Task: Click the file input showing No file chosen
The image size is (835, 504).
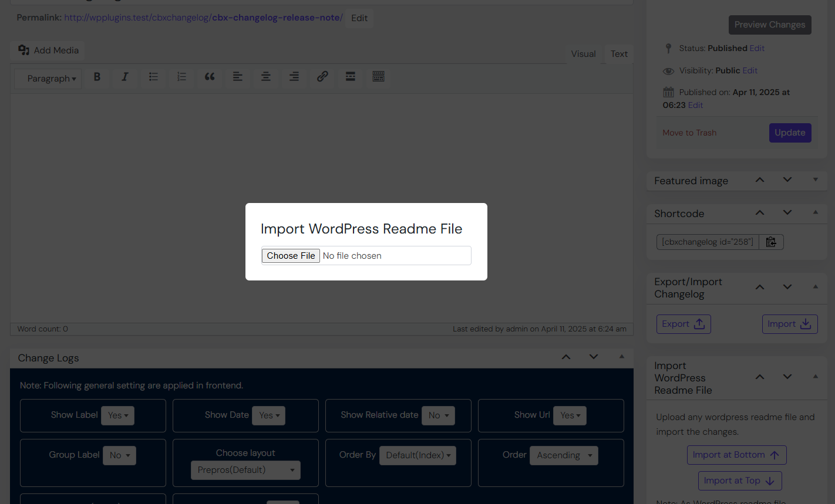Action: point(366,256)
